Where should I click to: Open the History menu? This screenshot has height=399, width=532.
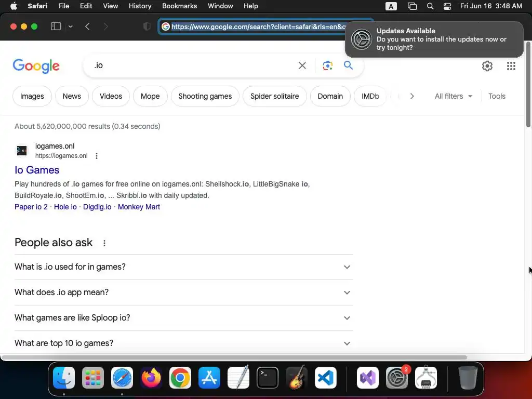point(140,6)
